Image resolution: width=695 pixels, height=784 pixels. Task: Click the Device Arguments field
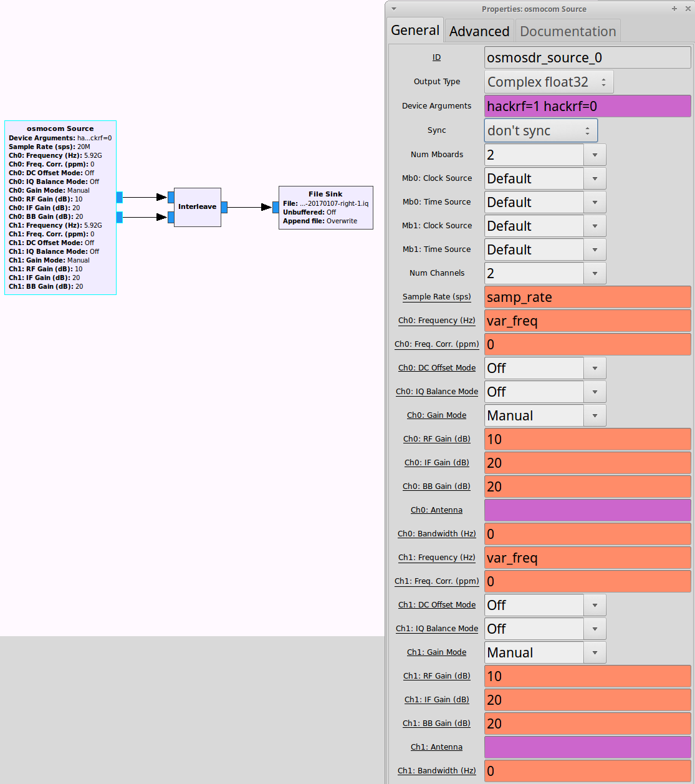pyautogui.click(x=587, y=106)
